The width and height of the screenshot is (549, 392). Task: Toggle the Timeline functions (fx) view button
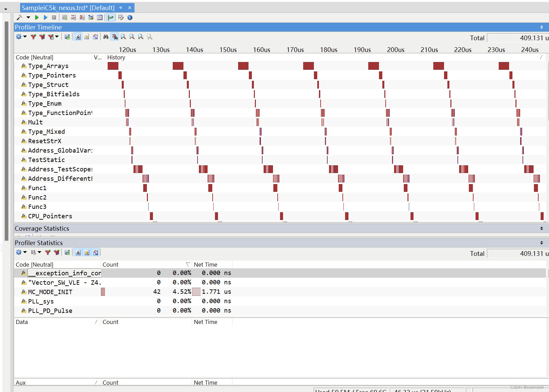click(78, 37)
